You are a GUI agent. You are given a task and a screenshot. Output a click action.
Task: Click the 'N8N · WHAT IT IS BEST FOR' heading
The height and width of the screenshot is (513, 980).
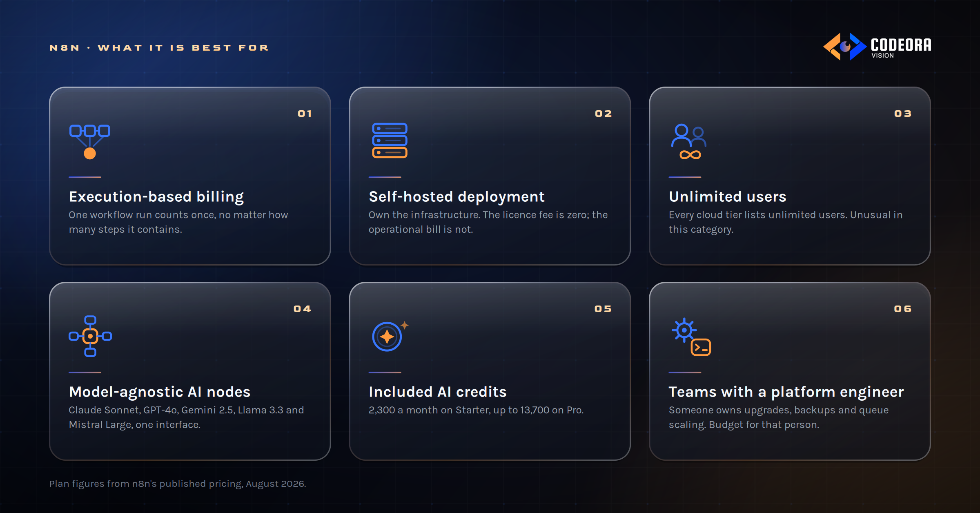[159, 48]
